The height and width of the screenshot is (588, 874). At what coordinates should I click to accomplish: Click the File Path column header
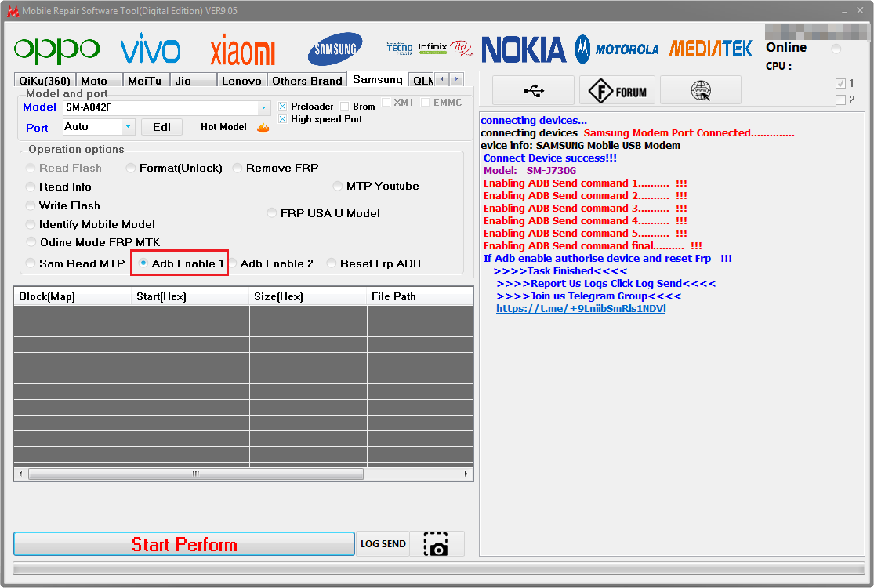click(x=419, y=296)
